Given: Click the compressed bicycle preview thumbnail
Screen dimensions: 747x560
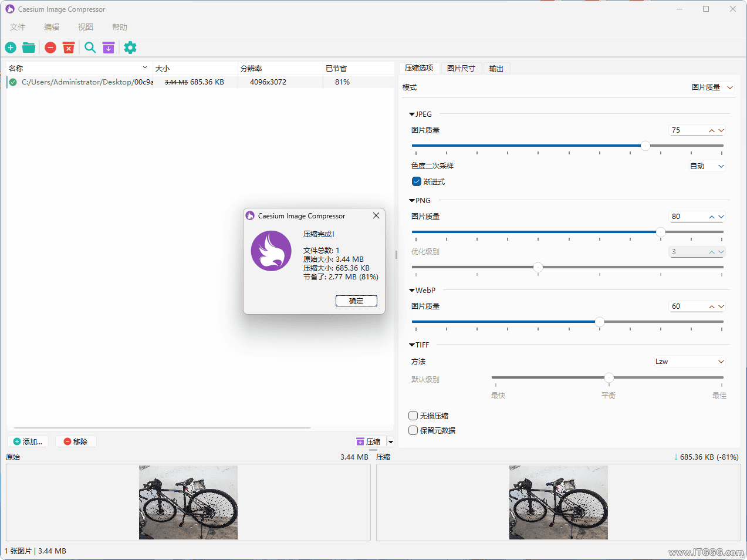Looking at the screenshot, I should pyautogui.click(x=558, y=502).
